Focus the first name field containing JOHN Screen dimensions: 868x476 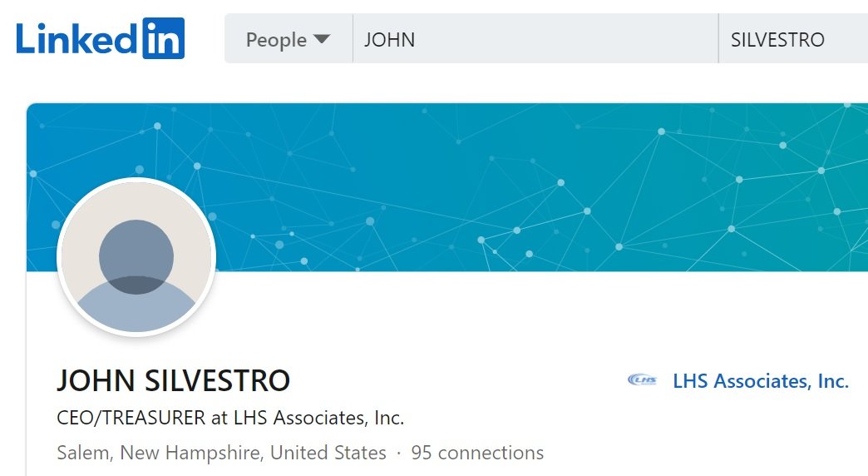pyautogui.click(x=535, y=39)
